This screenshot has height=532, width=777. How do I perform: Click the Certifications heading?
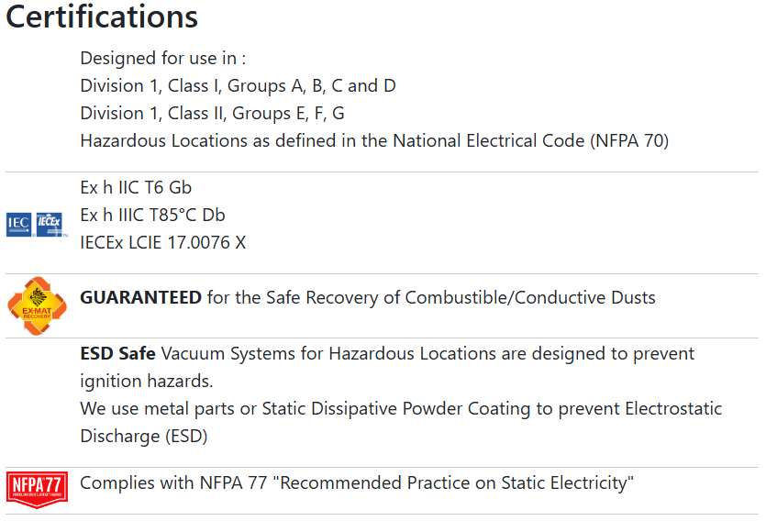click(102, 17)
